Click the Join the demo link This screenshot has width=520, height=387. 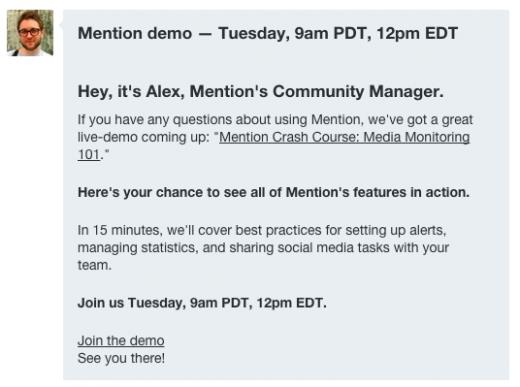[121, 341]
